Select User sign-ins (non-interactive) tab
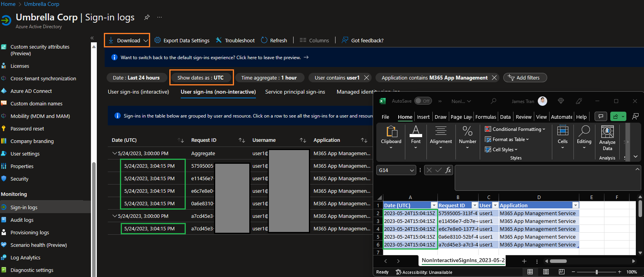644x277 pixels. [x=218, y=92]
